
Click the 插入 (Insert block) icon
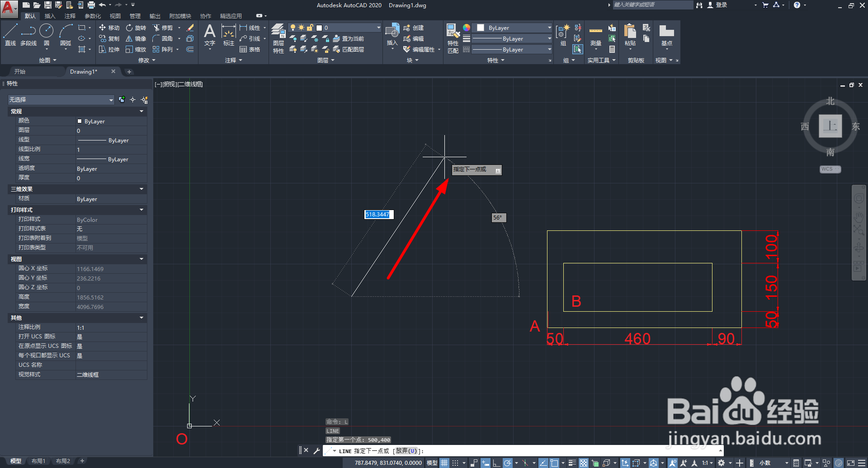pos(392,35)
